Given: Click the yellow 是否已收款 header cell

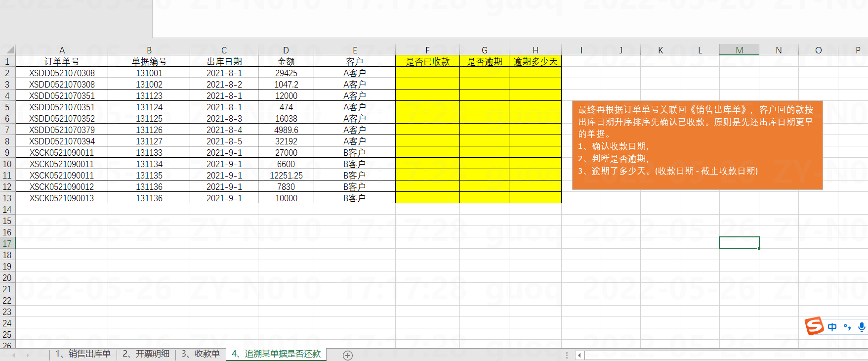Looking at the screenshot, I should coord(427,61).
